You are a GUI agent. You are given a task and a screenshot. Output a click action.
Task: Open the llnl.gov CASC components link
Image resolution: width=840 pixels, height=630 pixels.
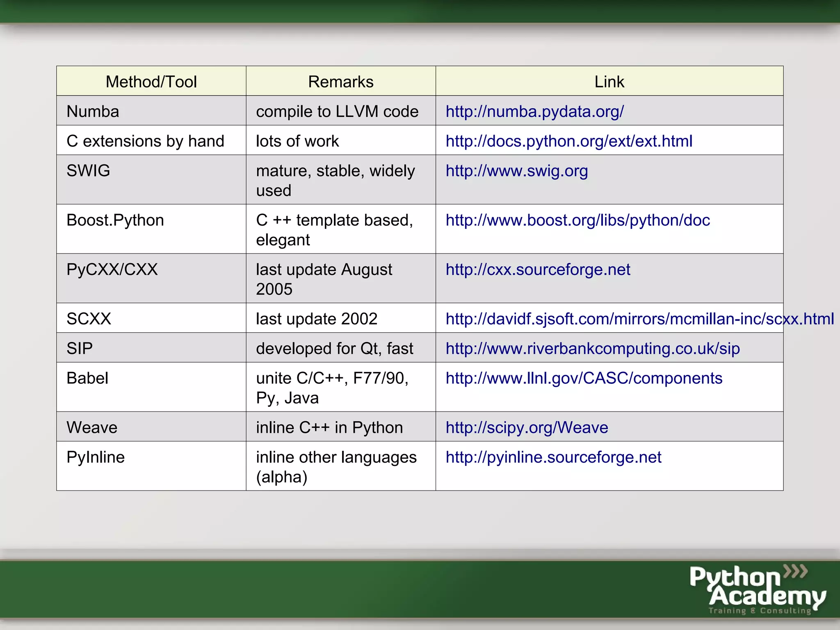pos(584,378)
